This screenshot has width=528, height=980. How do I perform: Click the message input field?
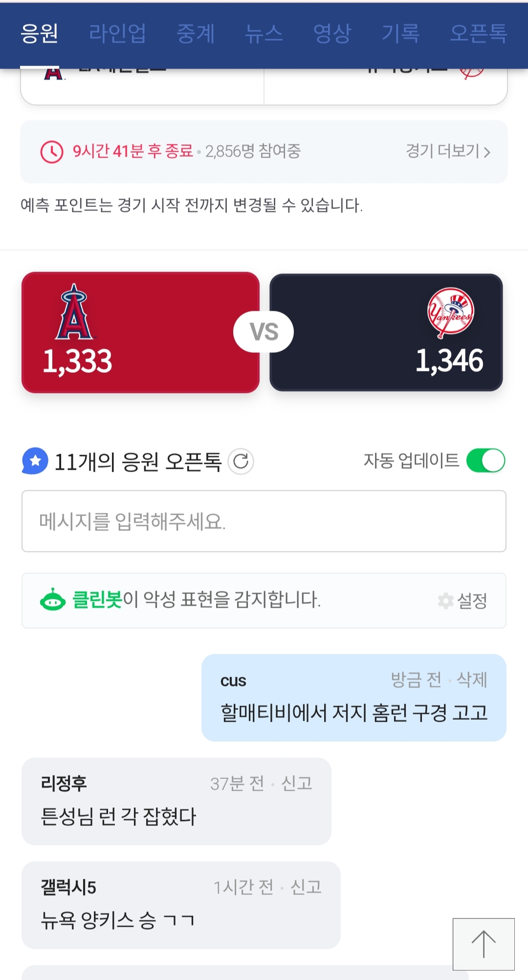click(264, 521)
